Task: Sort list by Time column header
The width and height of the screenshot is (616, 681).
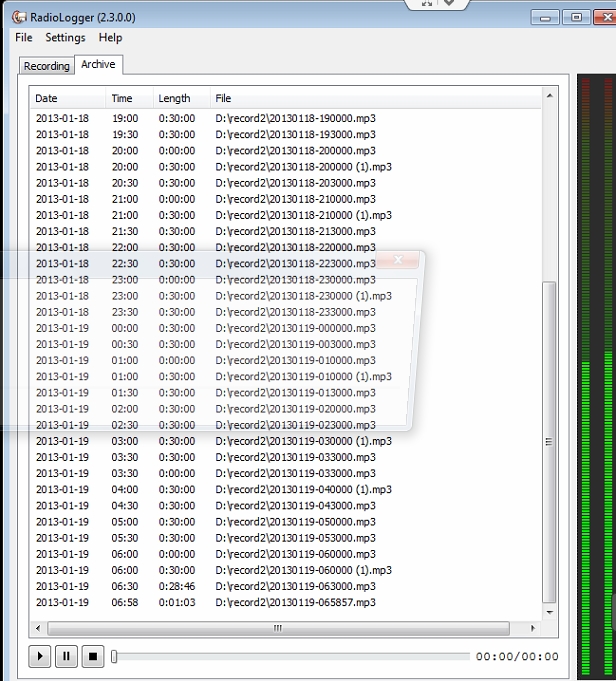Action: [129, 98]
